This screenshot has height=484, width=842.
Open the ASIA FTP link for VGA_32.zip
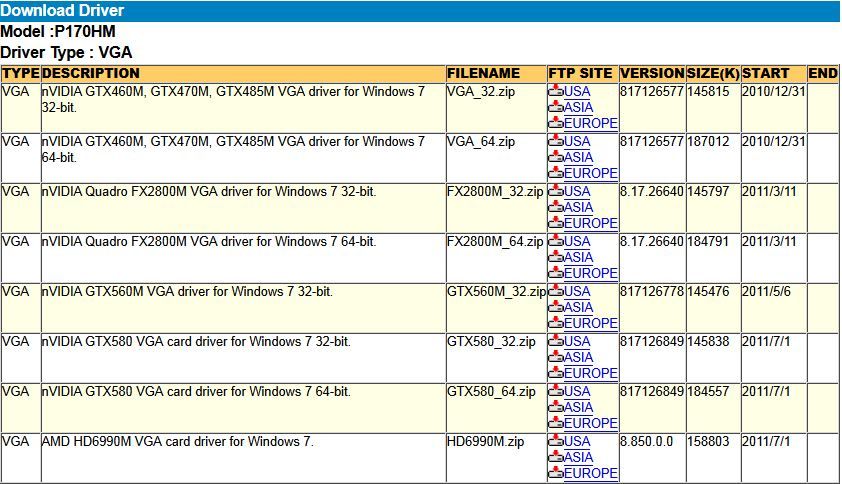tap(578, 107)
